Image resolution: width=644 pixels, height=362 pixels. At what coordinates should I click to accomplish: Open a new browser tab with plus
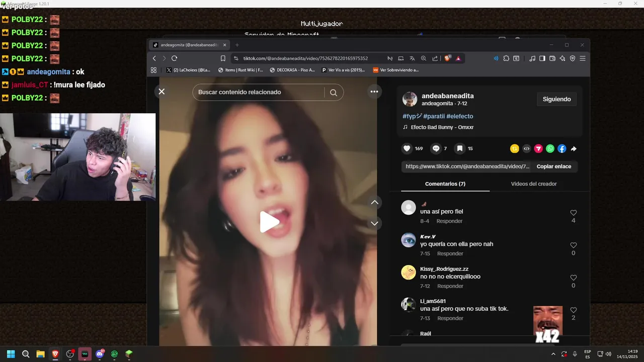[x=237, y=45]
